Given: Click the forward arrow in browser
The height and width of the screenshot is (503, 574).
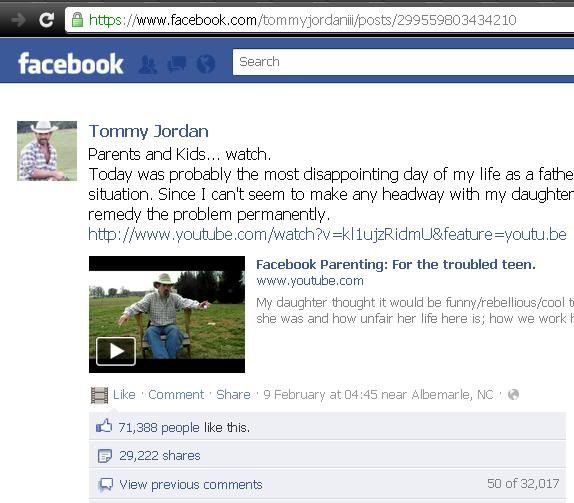Looking at the screenshot, I should (18, 20).
